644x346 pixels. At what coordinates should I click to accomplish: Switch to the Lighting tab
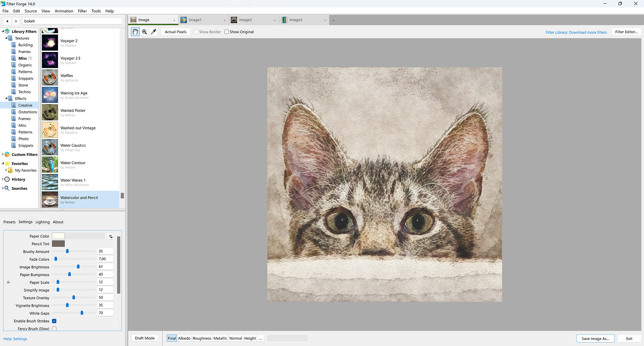43,222
